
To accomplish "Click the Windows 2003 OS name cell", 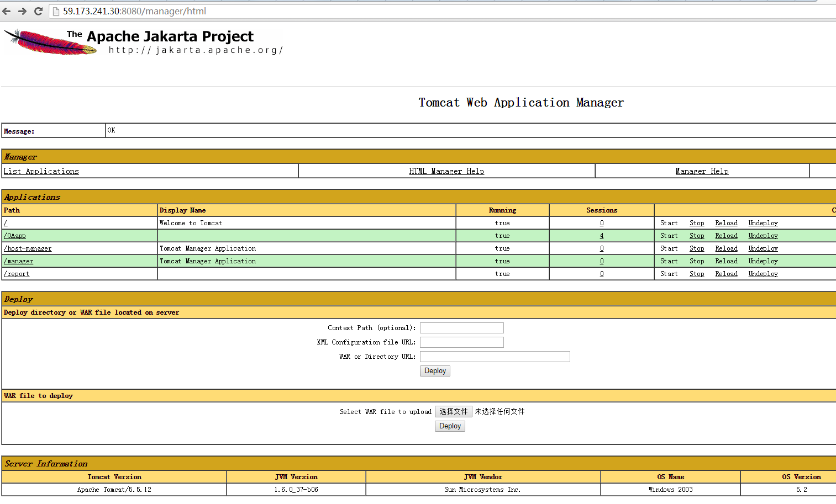I will point(671,490).
